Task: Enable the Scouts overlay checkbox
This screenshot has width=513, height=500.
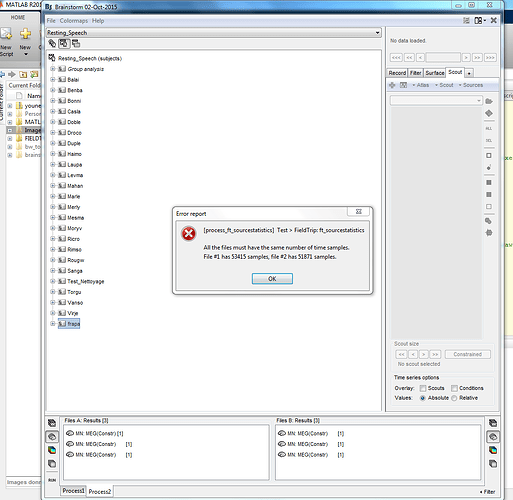Action: [x=423, y=388]
